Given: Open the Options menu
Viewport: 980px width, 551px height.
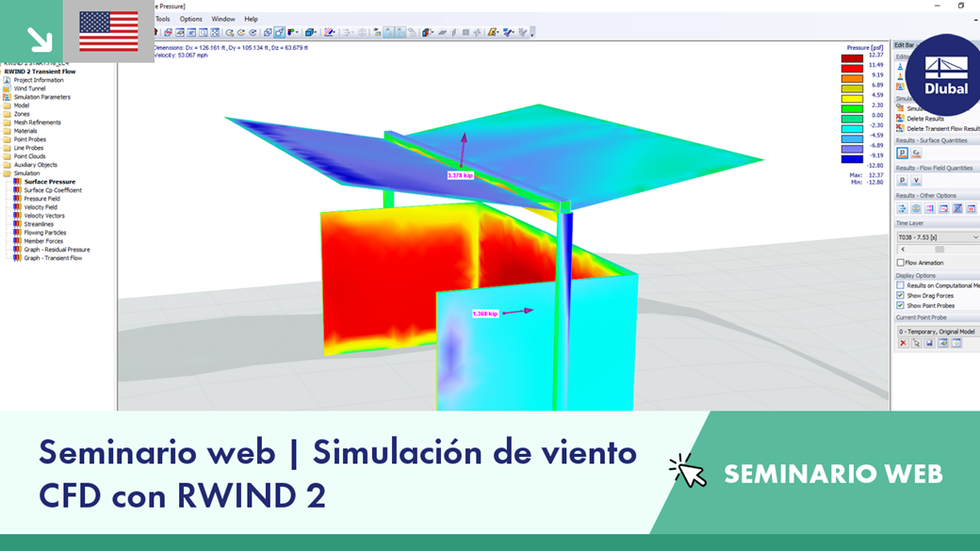Looking at the screenshot, I should pyautogui.click(x=190, y=18).
